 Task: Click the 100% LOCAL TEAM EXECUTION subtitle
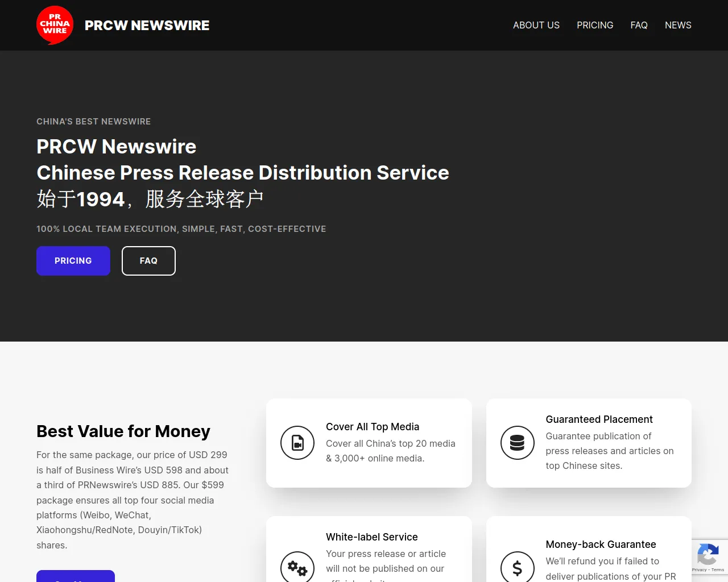pyautogui.click(x=181, y=229)
